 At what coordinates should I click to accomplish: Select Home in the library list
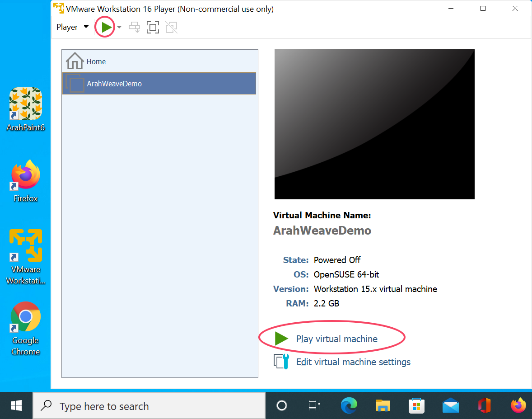(159, 61)
